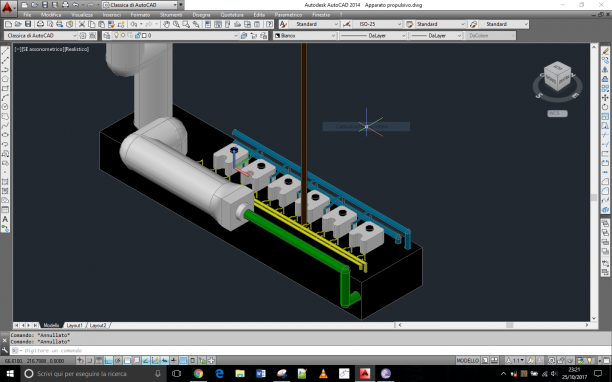
Task: Open the text style Standard dropdown
Action: (x=314, y=24)
